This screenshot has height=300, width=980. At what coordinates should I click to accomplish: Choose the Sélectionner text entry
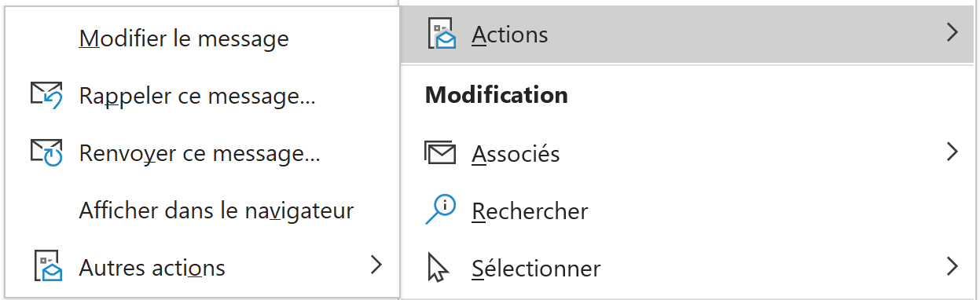tap(536, 269)
